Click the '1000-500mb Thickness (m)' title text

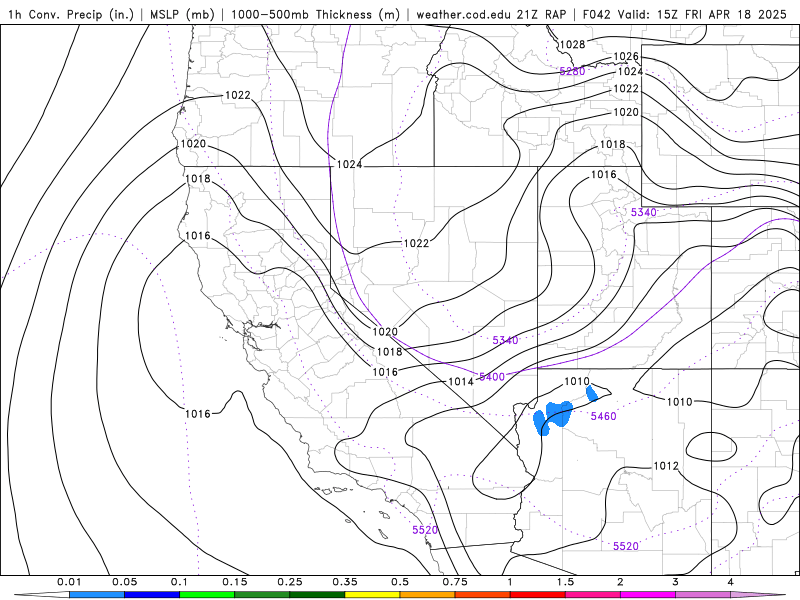coord(315,15)
